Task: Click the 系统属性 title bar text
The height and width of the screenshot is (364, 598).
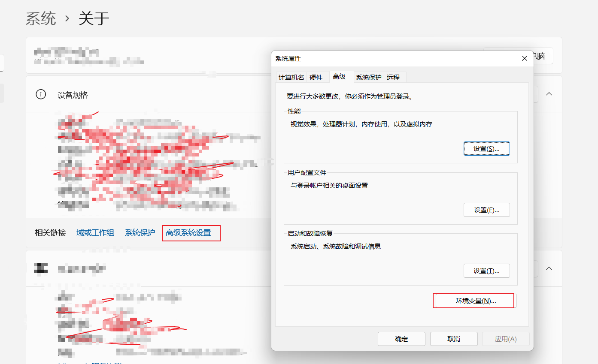Action: click(288, 58)
